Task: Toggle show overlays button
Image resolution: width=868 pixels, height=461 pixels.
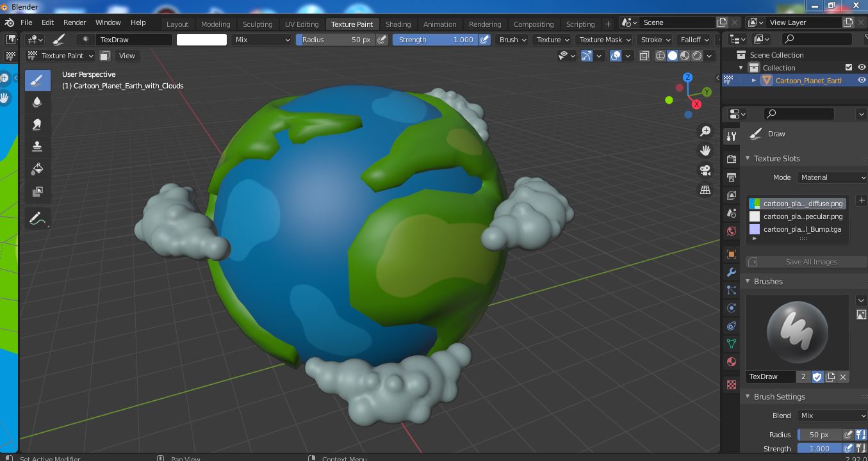Action: (616, 56)
